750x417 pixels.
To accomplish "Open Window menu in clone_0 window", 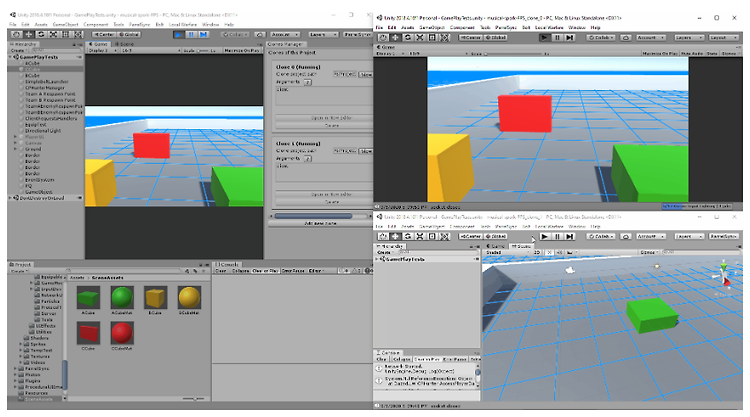I will [x=576, y=27].
